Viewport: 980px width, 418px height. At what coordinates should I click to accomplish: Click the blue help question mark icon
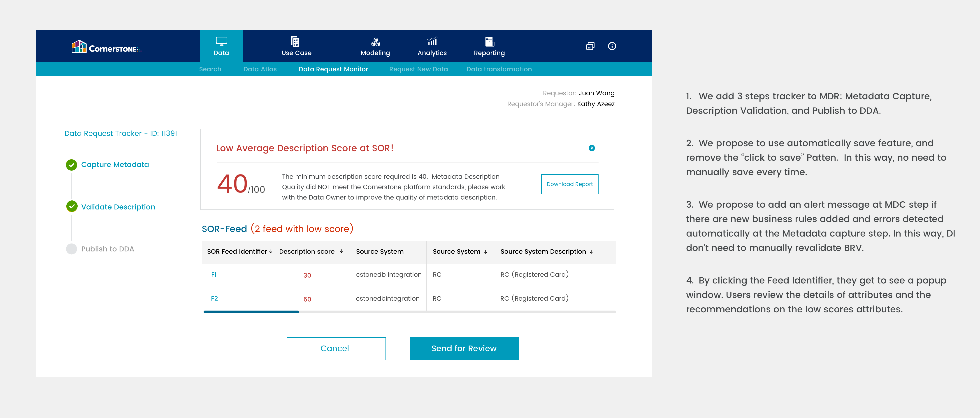(x=592, y=148)
